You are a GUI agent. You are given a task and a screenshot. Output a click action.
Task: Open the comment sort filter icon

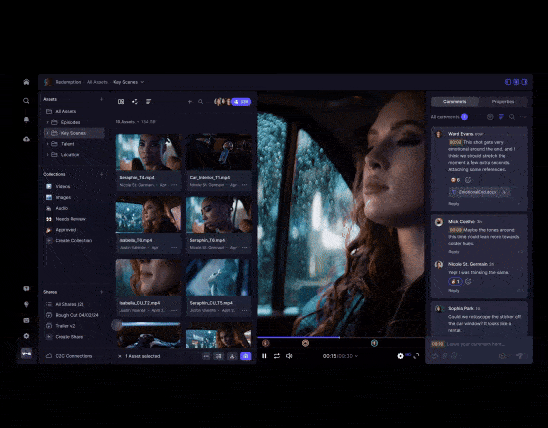pyautogui.click(x=501, y=117)
